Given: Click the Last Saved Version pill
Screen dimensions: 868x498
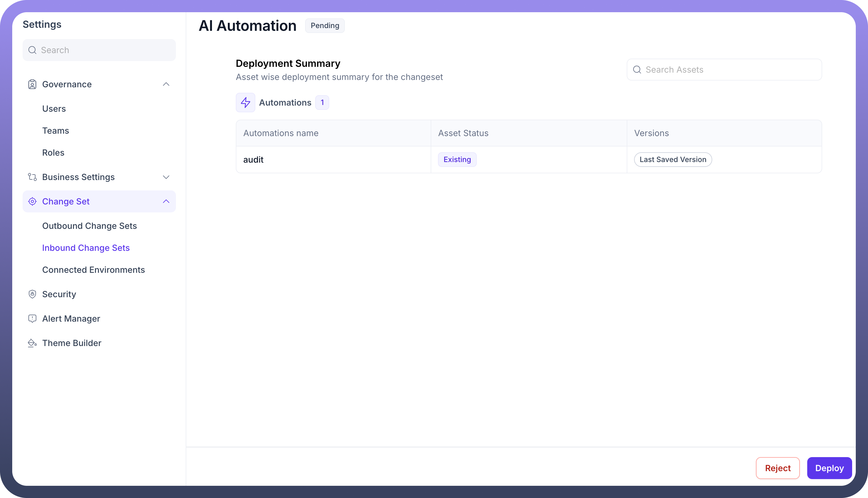Looking at the screenshot, I should 673,160.
